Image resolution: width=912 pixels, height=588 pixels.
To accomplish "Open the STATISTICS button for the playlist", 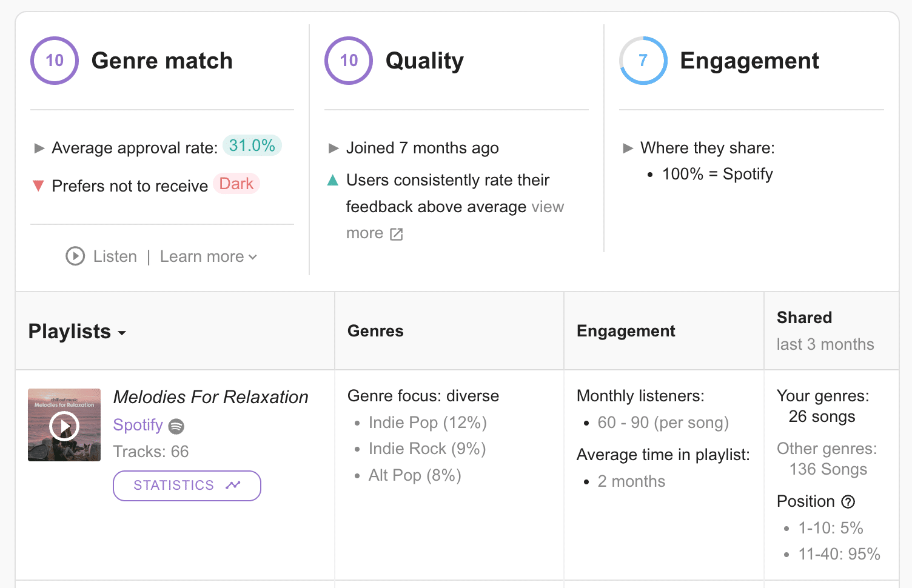I will click(187, 486).
